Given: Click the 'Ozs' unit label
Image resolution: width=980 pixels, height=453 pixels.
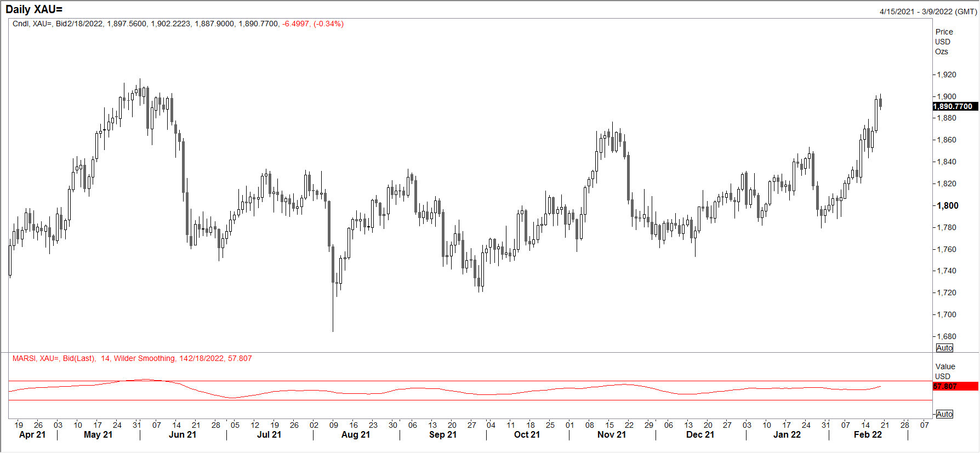Looking at the screenshot, I should tap(942, 51).
